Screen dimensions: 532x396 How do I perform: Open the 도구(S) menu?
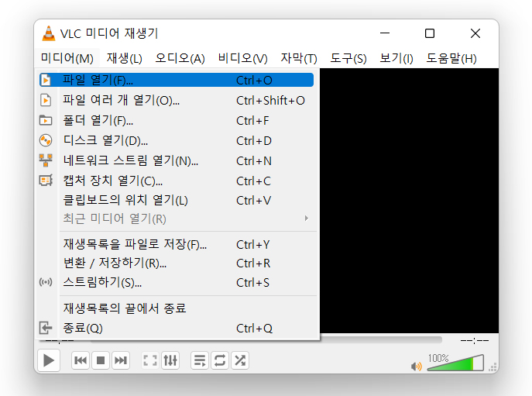click(x=348, y=58)
